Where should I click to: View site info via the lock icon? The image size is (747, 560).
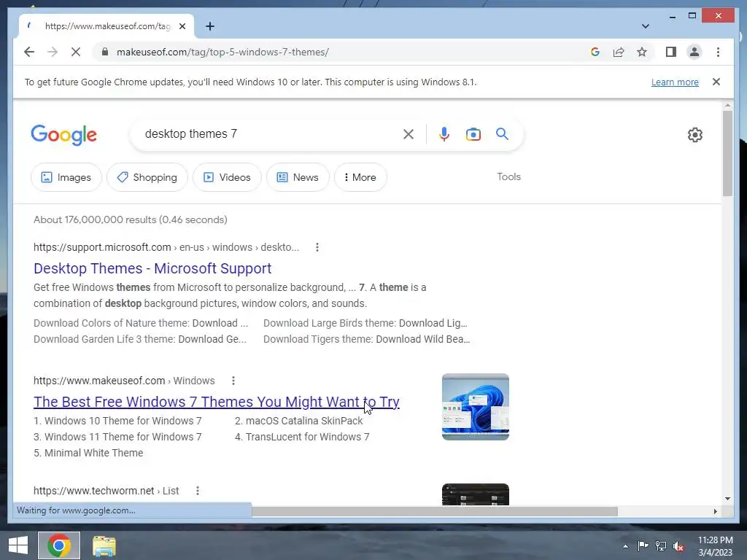(105, 52)
